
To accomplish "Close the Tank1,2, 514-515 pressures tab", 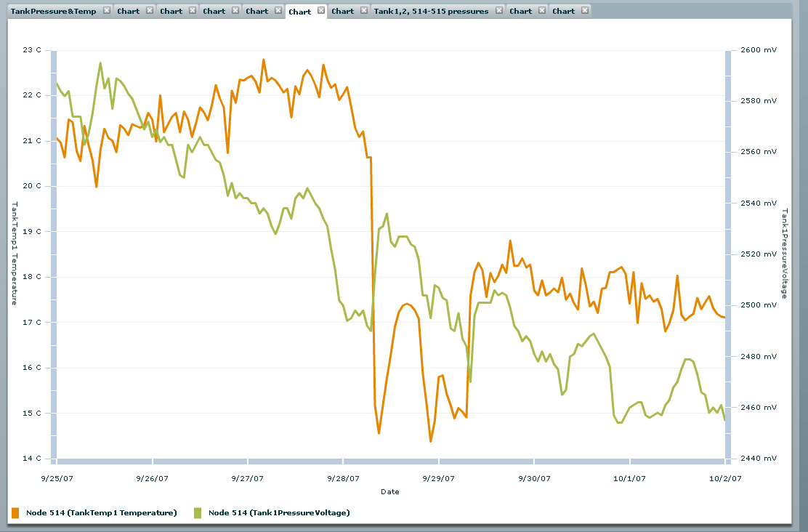I will pyautogui.click(x=498, y=11).
